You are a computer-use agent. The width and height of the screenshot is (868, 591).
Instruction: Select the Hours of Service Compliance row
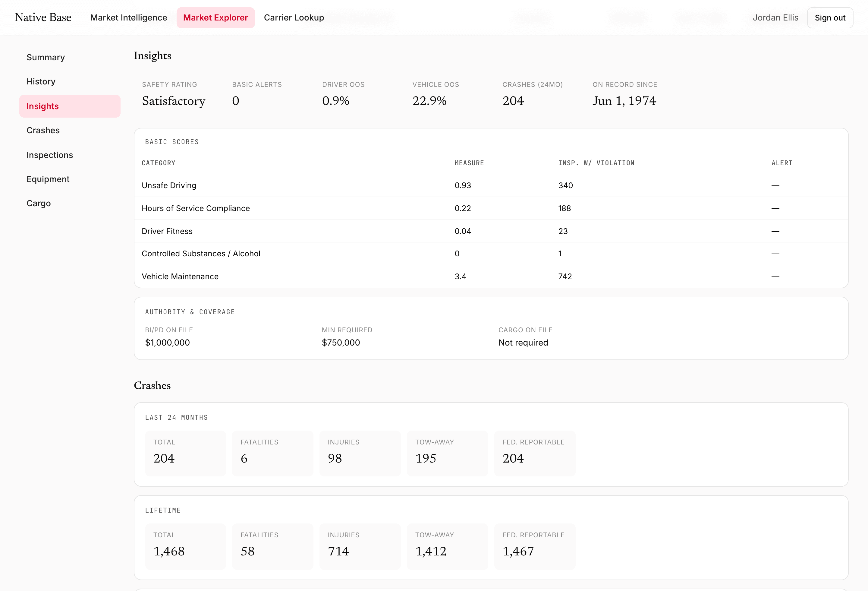491,208
